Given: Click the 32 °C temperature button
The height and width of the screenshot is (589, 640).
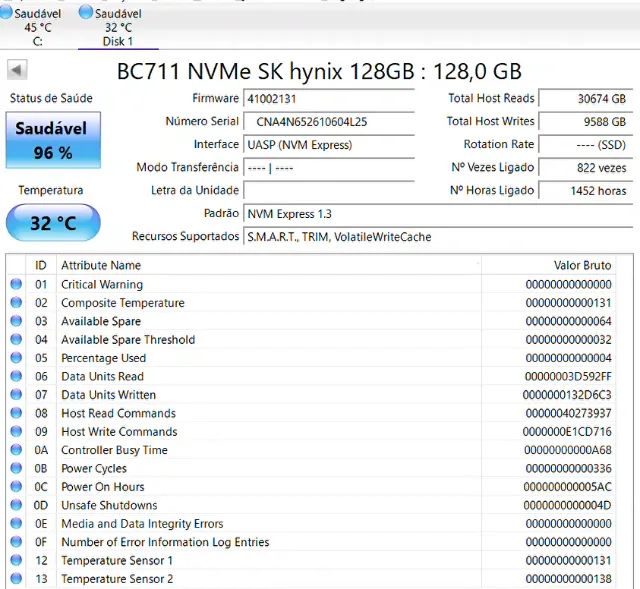Looking at the screenshot, I should coord(53,223).
